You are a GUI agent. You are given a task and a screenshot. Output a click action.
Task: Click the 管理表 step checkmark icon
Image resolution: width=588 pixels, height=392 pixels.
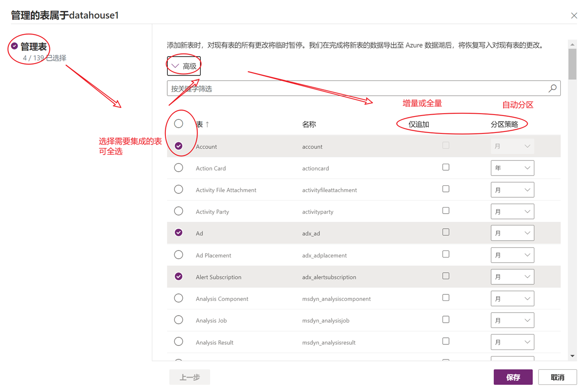click(x=15, y=46)
